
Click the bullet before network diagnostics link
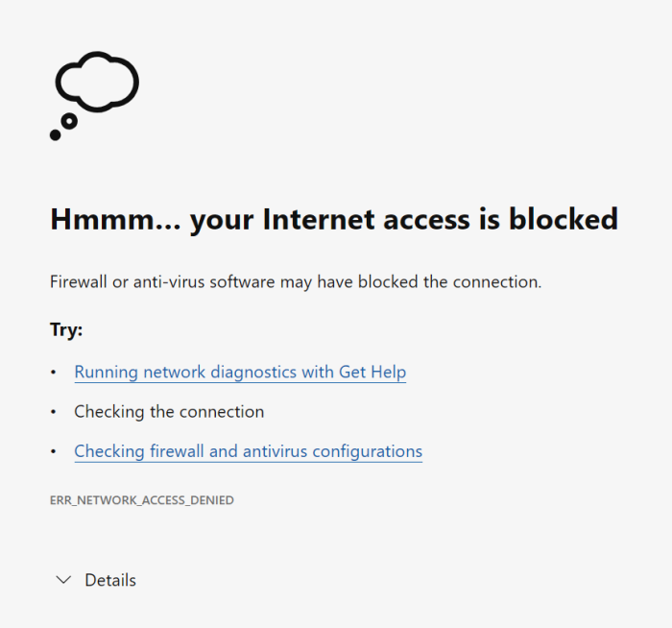[55, 373]
